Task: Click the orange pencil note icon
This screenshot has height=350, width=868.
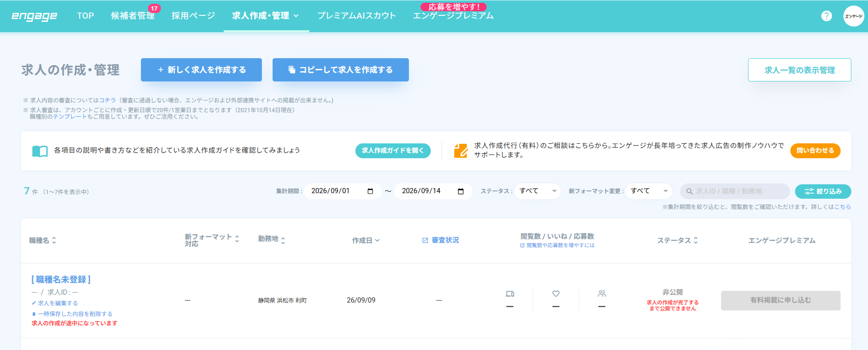Action: pos(461,150)
